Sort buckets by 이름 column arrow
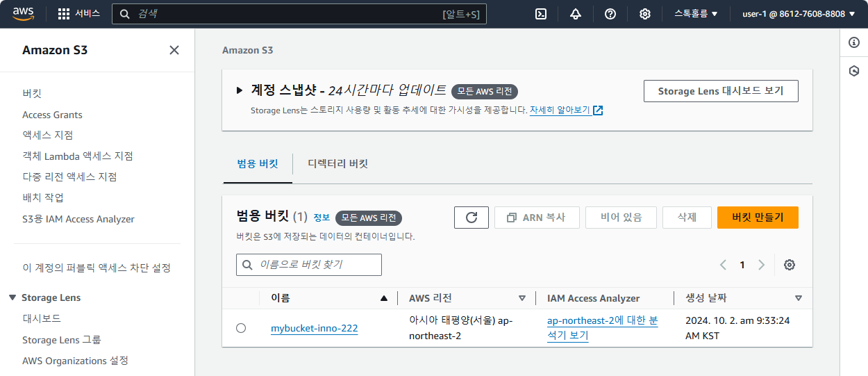Image resolution: width=868 pixels, height=376 pixels. click(384, 298)
